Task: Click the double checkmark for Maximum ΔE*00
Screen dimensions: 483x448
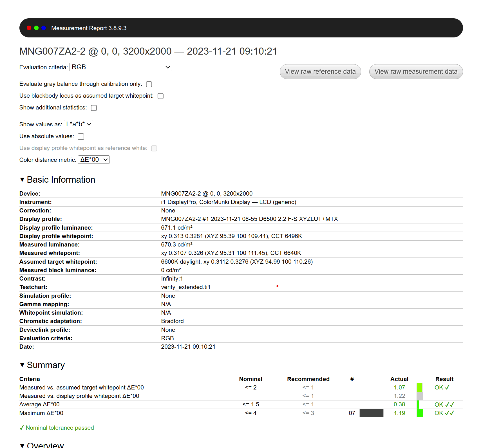Action: [450, 413]
